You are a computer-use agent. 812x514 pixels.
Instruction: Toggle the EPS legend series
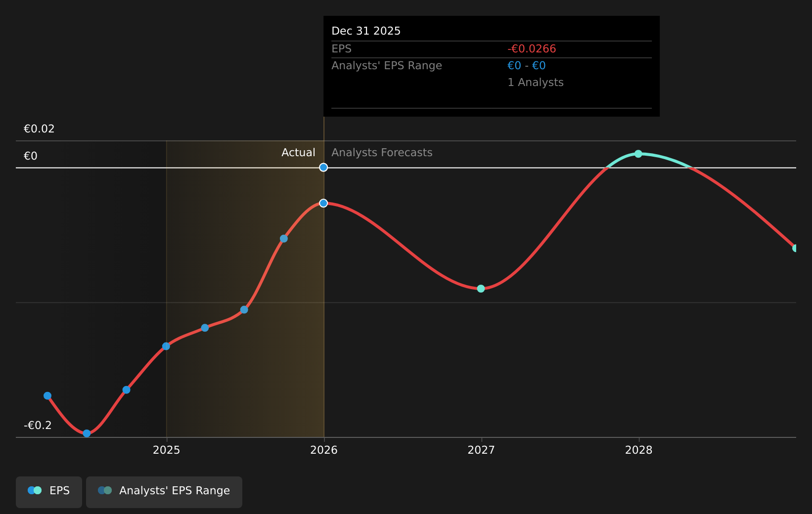tap(49, 492)
